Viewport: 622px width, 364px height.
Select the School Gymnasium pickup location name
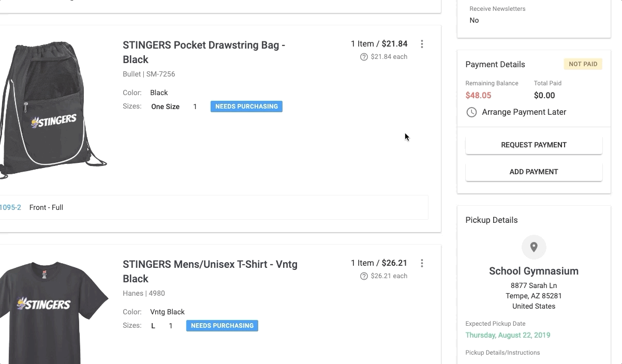tap(534, 271)
